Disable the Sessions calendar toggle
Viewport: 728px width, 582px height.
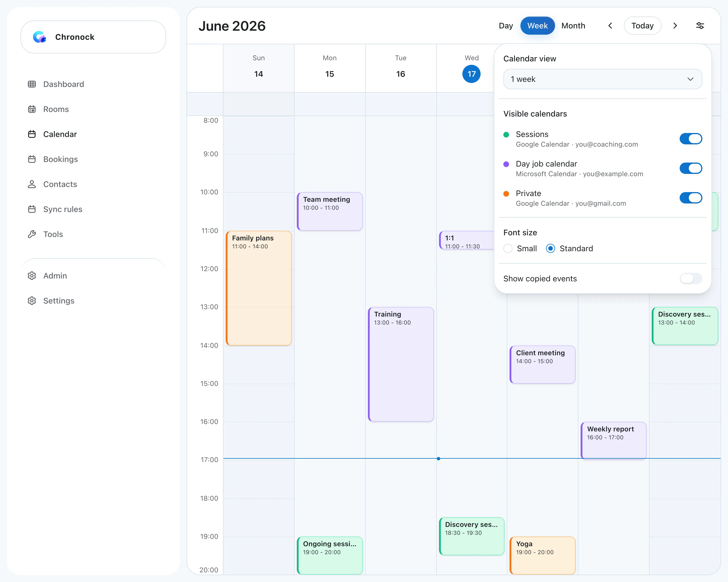click(x=690, y=139)
